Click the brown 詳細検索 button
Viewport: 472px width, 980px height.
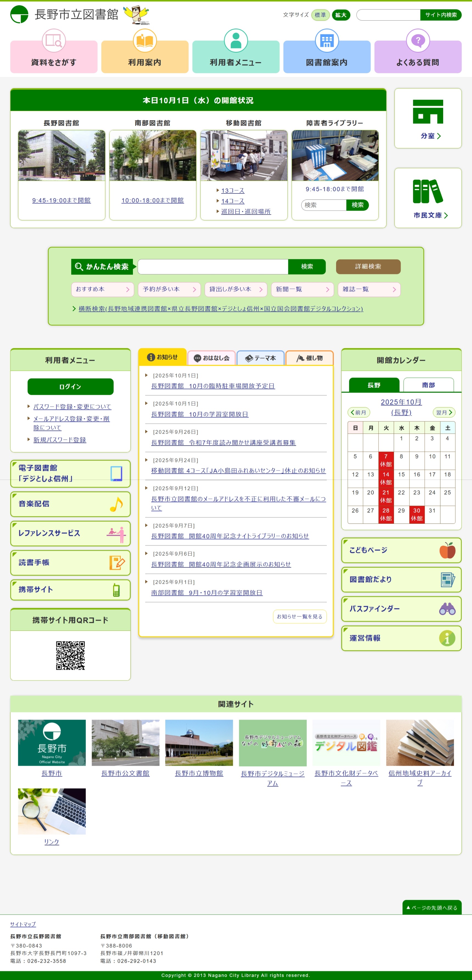[x=368, y=267]
